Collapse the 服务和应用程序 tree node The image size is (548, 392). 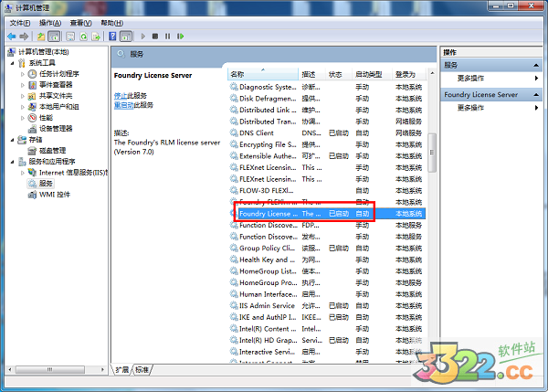[x=13, y=162]
